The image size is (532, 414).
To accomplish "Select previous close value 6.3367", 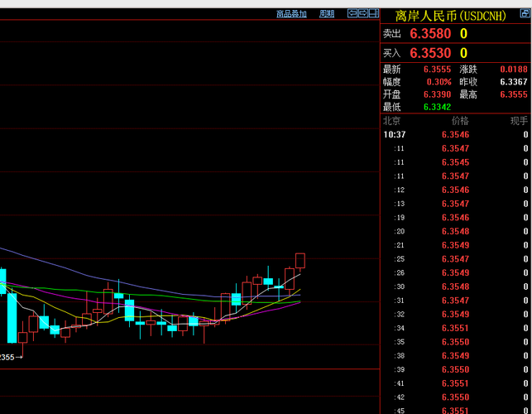I will click(x=514, y=82).
